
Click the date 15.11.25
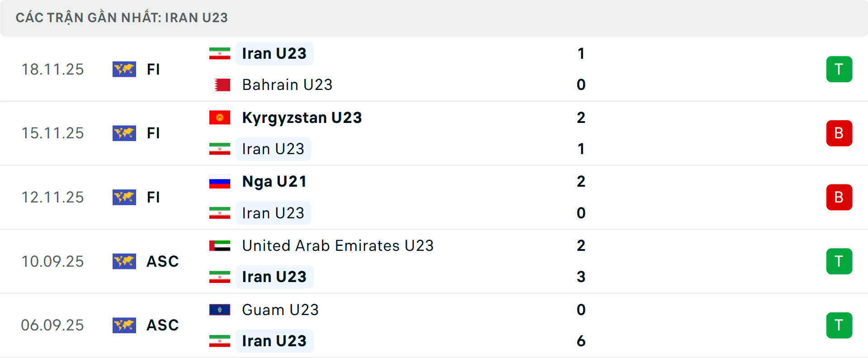(52, 133)
